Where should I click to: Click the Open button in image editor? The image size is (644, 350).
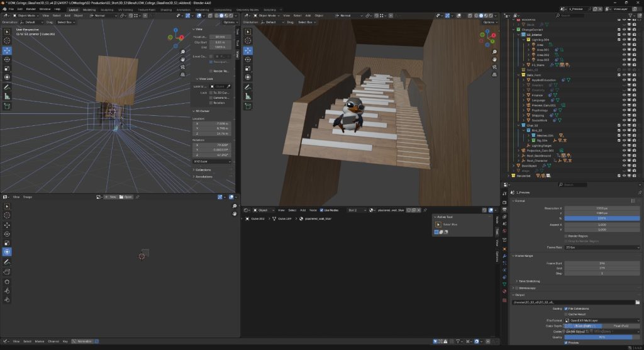(x=126, y=197)
